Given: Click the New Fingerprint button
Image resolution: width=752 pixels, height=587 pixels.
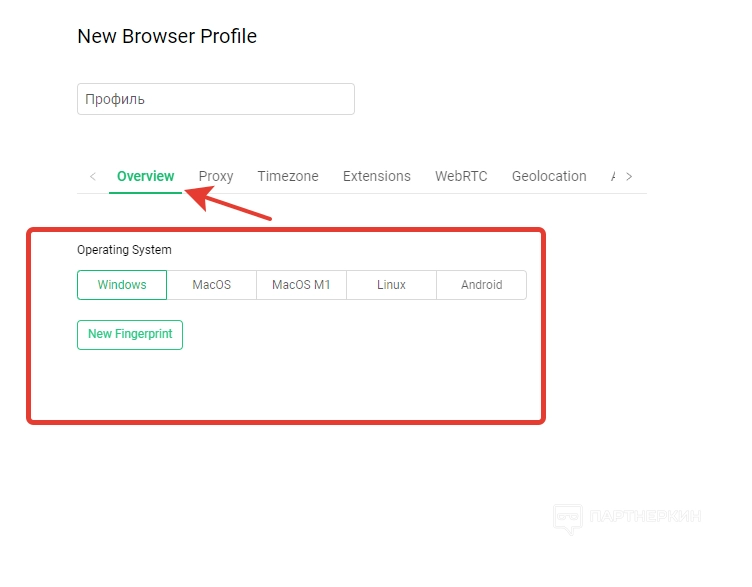Looking at the screenshot, I should coord(130,334).
